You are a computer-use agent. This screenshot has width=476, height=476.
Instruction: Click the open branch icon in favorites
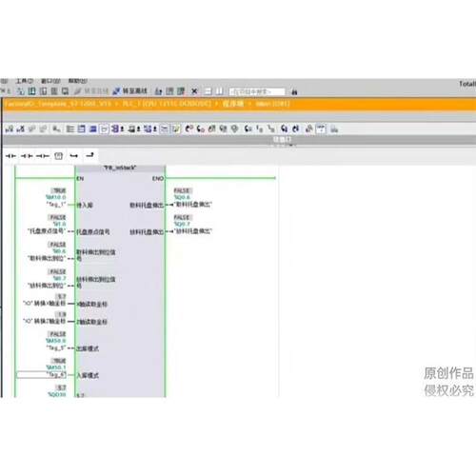tap(74, 156)
